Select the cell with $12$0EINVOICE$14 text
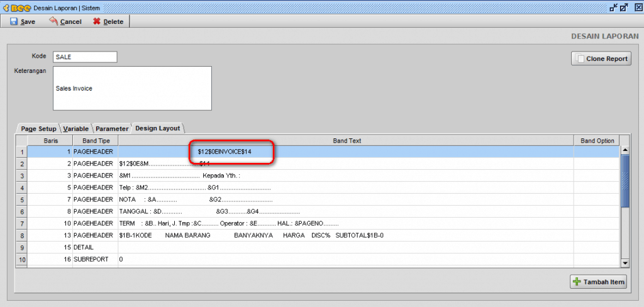 [x=346, y=152]
